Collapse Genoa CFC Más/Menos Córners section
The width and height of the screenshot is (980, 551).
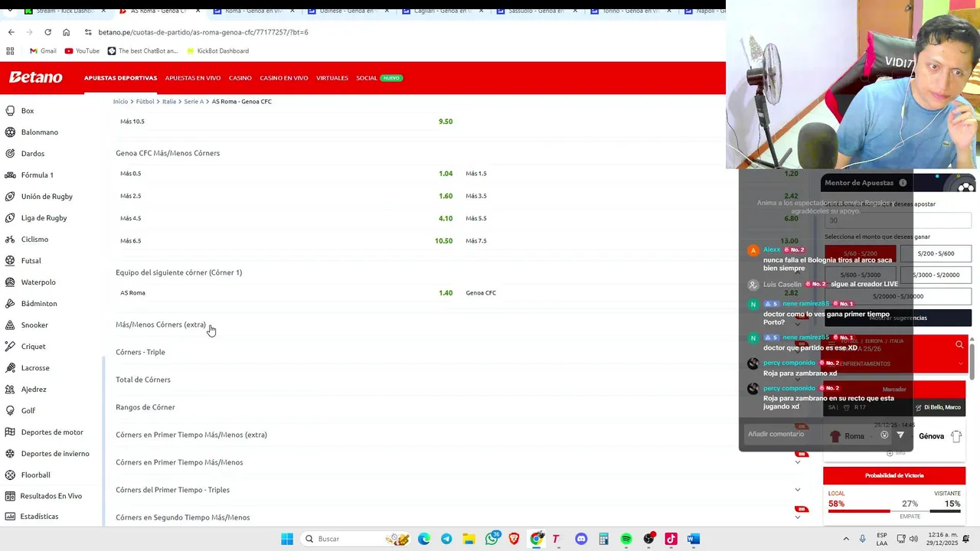[168, 153]
